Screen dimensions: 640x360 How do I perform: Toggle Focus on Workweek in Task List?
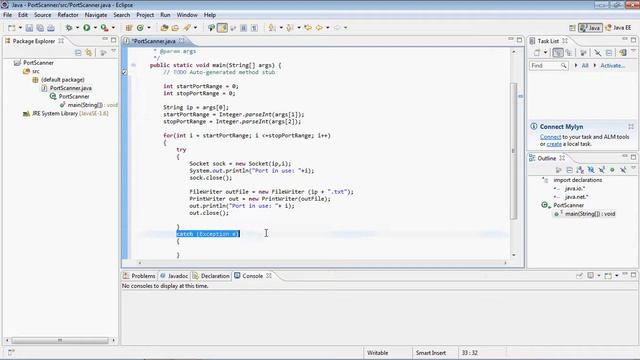tap(583, 53)
